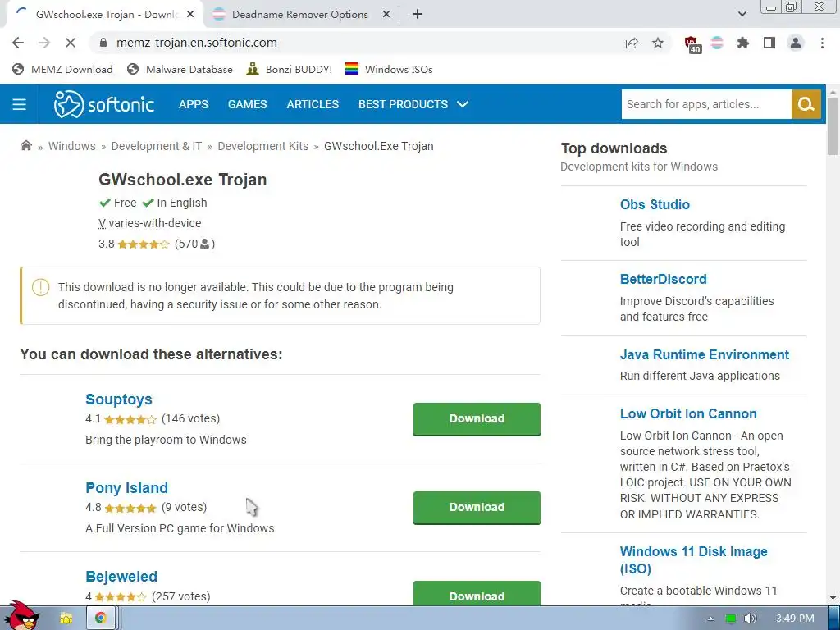Download Bejeweled with the green button
This screenshot has width=840, height=630.
point(477,594)
